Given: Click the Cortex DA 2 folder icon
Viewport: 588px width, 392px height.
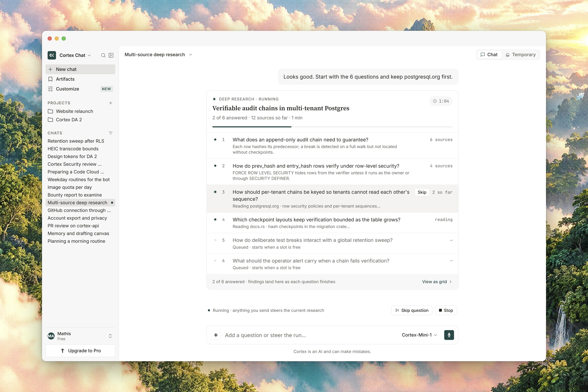Looking at the screenshot, I should pyautogui.click(x=50, y=120).
